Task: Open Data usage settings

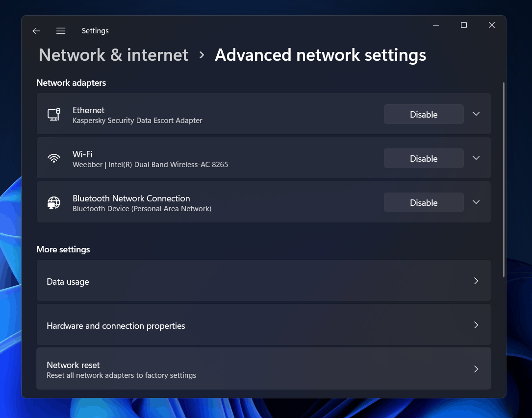Action: 264,280
